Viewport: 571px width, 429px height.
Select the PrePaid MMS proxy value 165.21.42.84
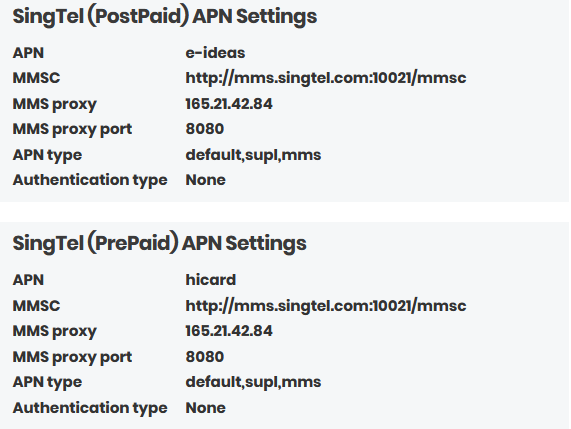pos(229,331)
